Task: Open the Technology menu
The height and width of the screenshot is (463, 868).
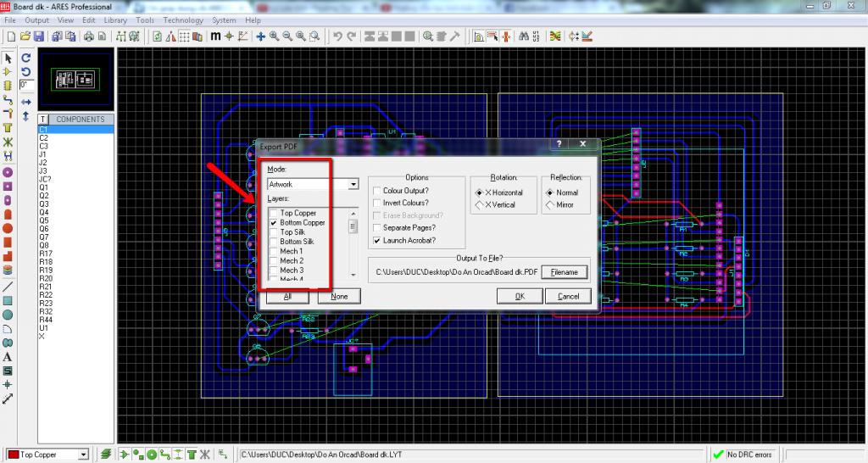Action: point(182,20)
